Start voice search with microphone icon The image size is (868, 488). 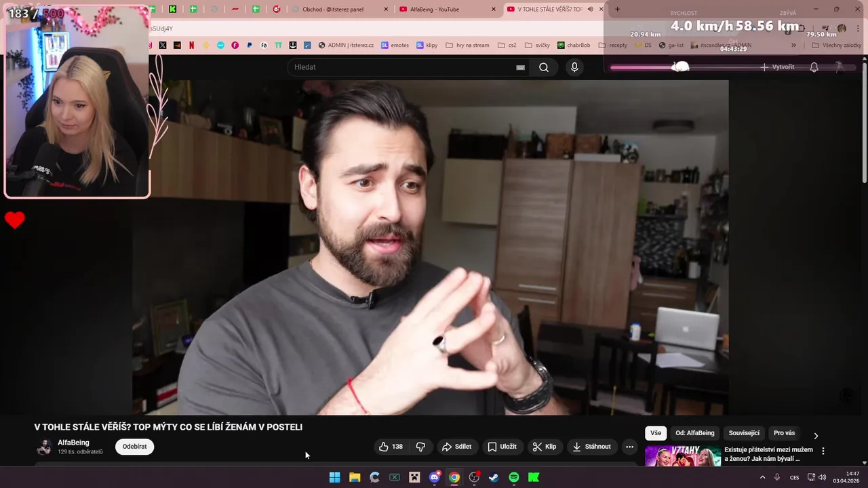[x=574, y=67]
